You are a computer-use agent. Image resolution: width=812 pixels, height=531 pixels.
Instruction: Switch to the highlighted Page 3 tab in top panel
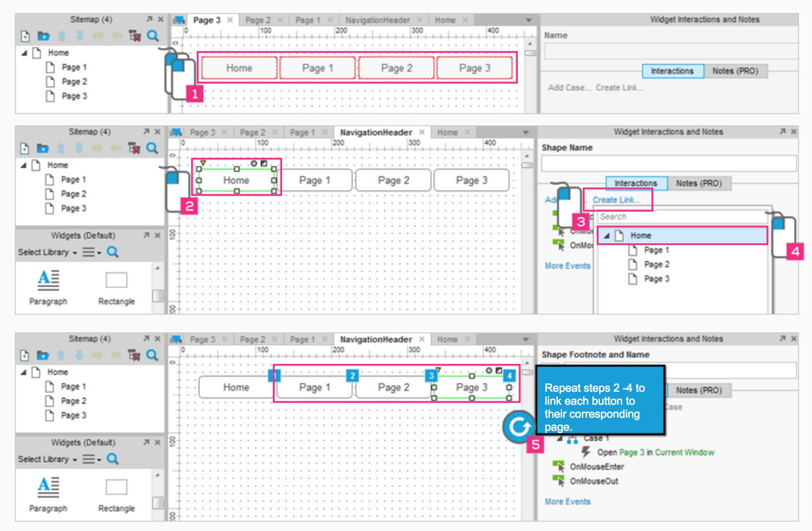[x=206, y=20]
